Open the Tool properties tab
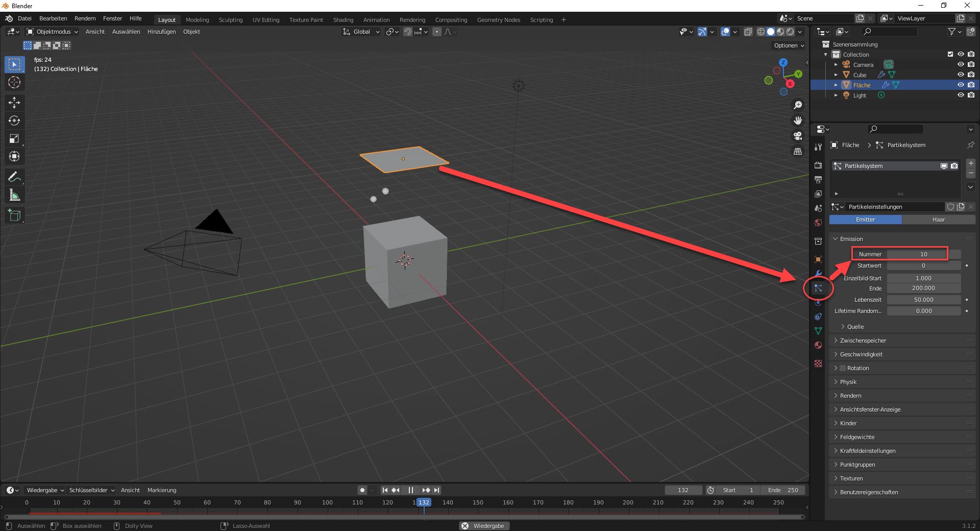The width and height of the screenshot is (980, 531). [x=818, y=147]
